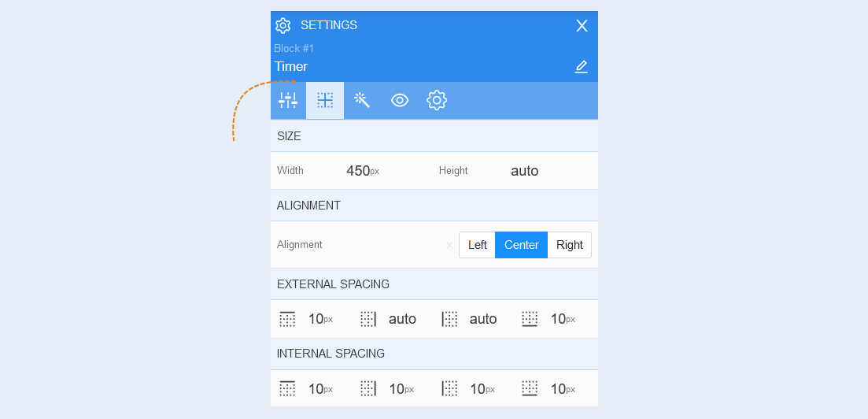
Task: Click the internal bottom padding icon
Action: click(530, 389)
